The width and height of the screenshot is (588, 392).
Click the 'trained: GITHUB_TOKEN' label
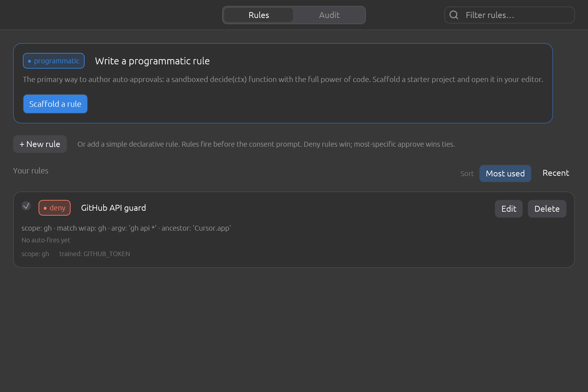pos(95,254)
